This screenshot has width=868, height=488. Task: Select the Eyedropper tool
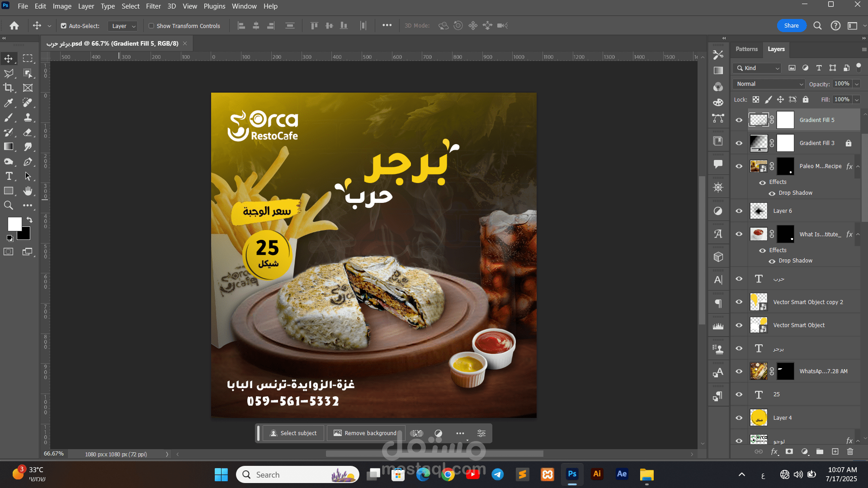9,103
